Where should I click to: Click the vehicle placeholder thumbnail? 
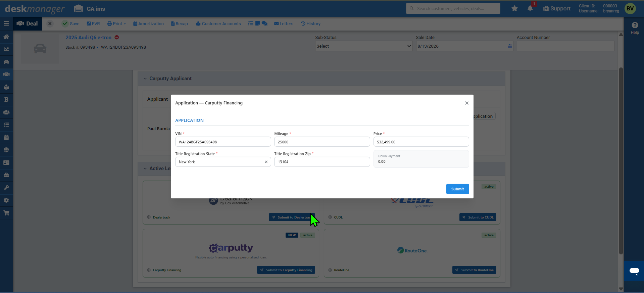pyautogui.click(x=40, y=49)
